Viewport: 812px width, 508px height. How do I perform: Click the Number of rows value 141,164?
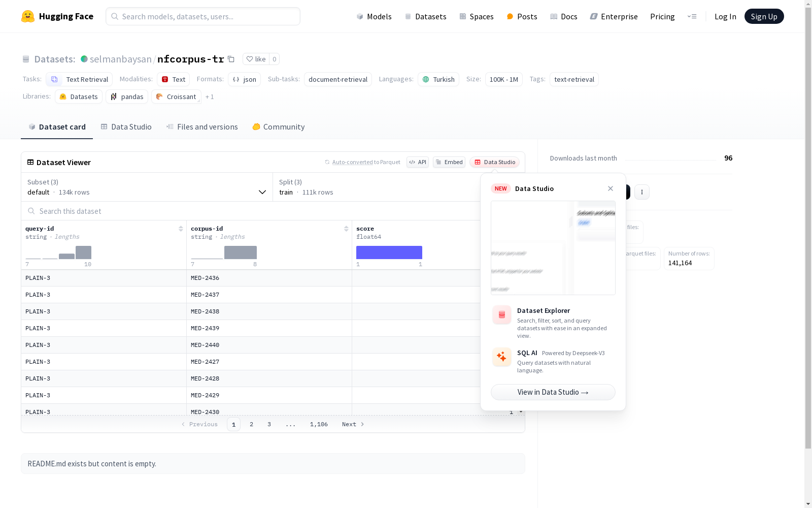(680, 263)
